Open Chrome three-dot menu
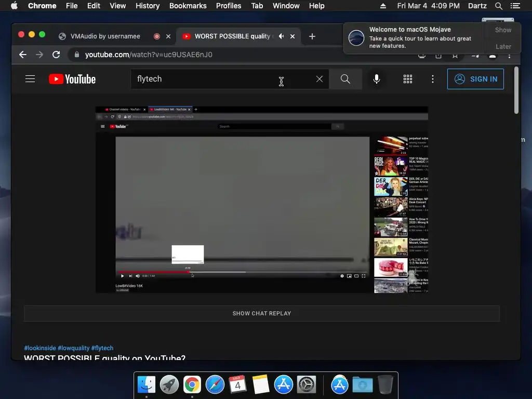Image resolution: width=532 pixels, height=399 pixels. click(x=509, y=56)
